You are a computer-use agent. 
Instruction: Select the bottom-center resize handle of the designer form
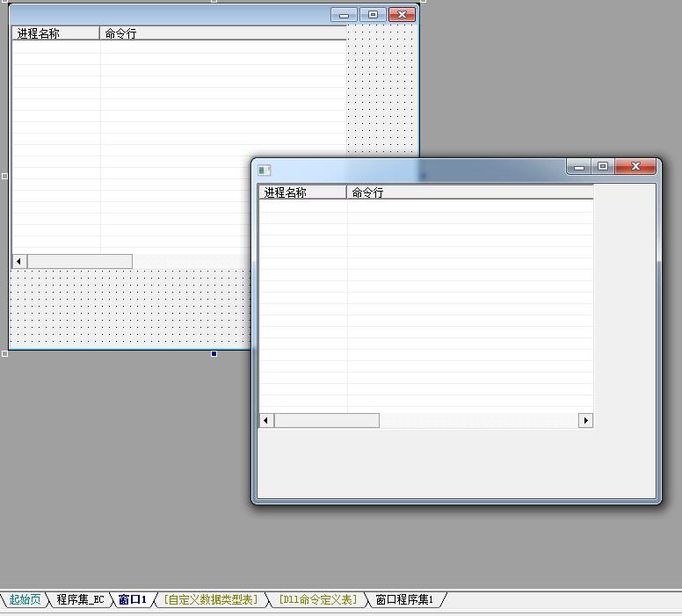point(214,353)
